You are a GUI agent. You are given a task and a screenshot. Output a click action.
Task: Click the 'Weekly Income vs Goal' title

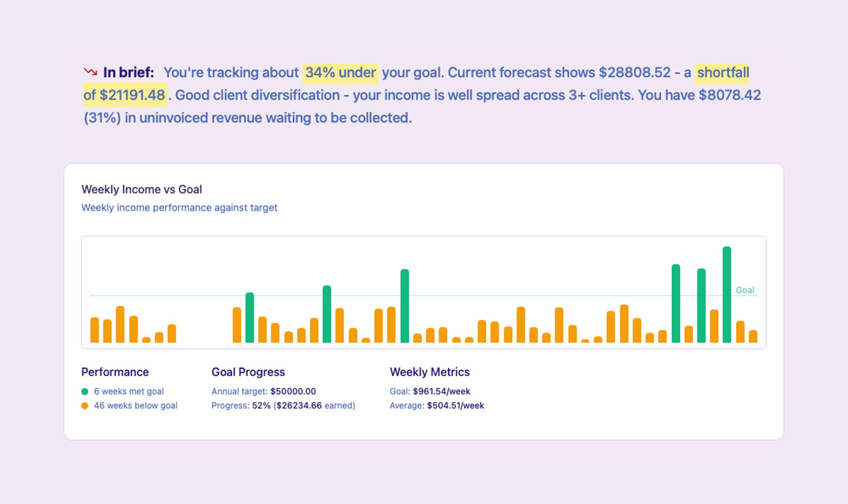(142, 189)
